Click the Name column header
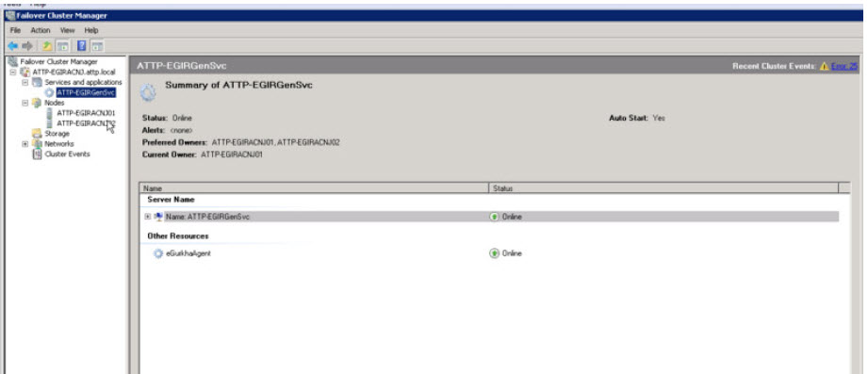 [x=315, y=188]
